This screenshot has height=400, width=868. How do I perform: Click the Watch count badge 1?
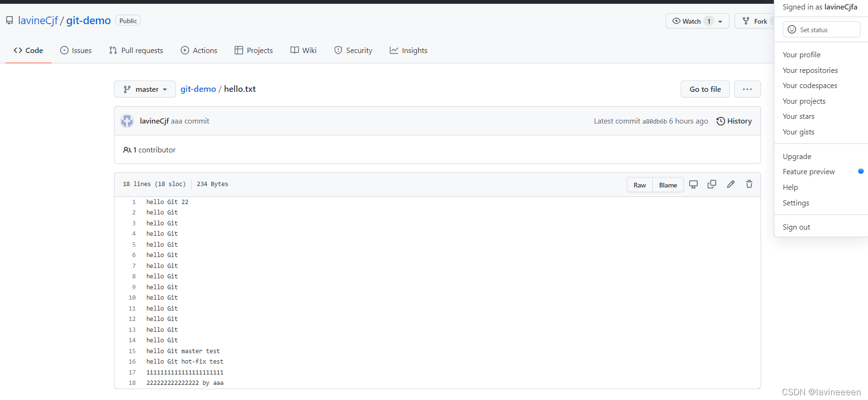pyautogui.click(x=709, y=21)
